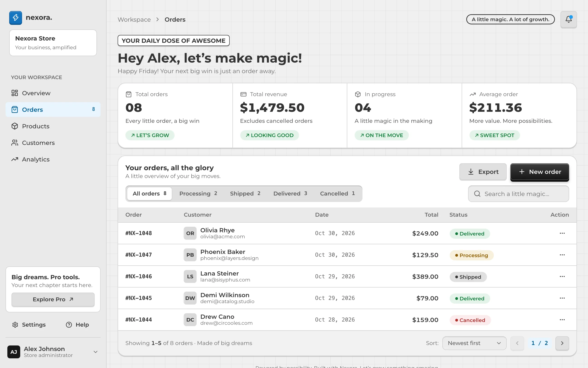The image size is (588, 368).
Task: Click the Help question mark icon
Action: (69, 325)
